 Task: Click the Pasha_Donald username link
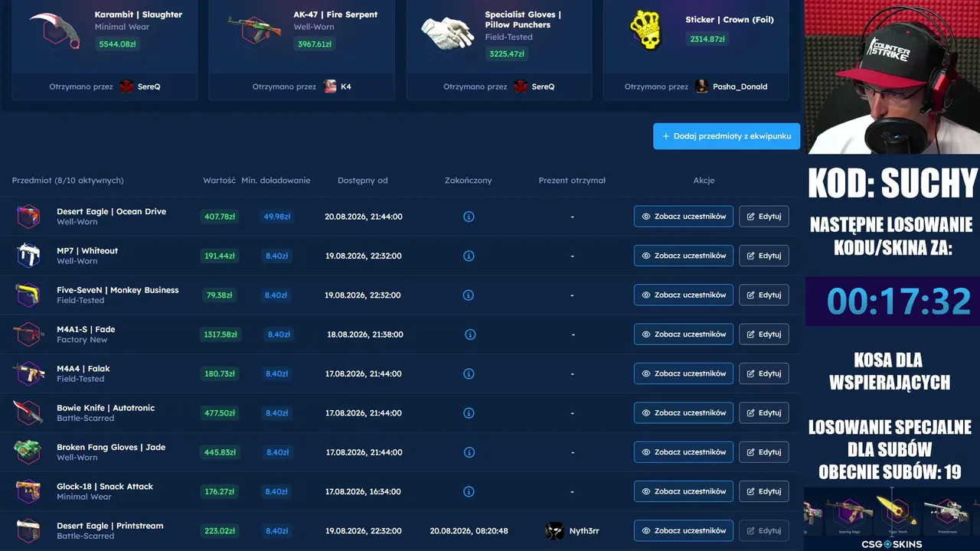coord(740,86)
